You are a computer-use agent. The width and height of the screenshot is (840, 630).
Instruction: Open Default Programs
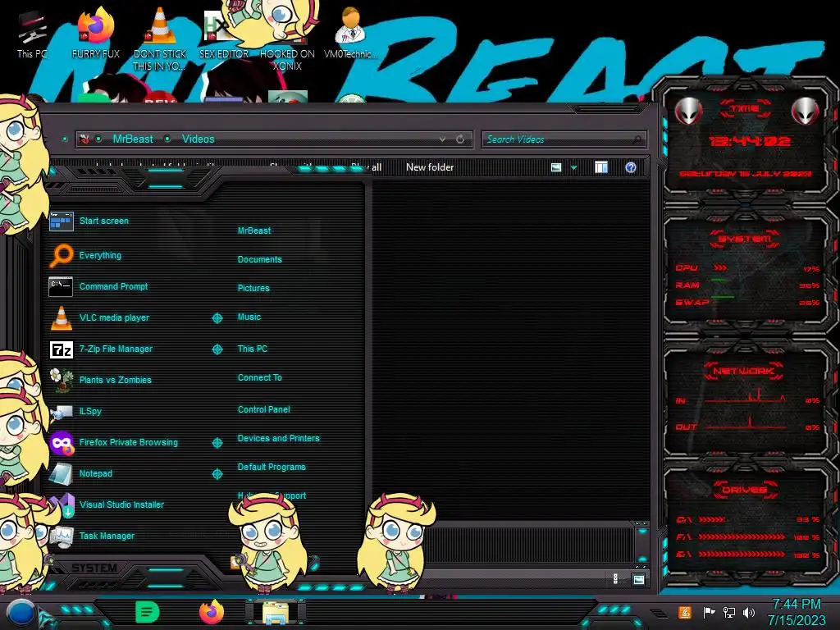coord(271,467)
